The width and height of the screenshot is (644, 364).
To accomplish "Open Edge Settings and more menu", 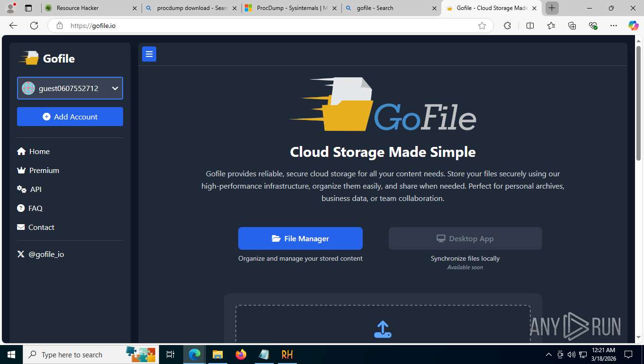I will coord(614,26).
